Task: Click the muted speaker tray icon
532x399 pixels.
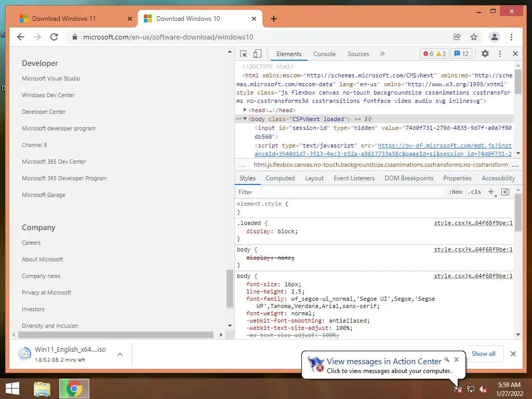Action: click(483, 389)
